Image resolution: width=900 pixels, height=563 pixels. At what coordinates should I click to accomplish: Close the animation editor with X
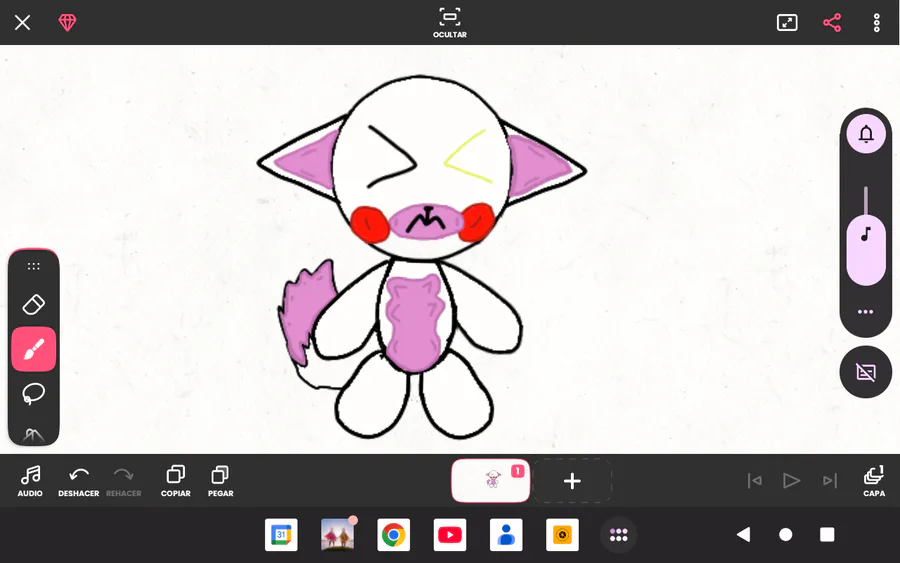pos(22,22)
